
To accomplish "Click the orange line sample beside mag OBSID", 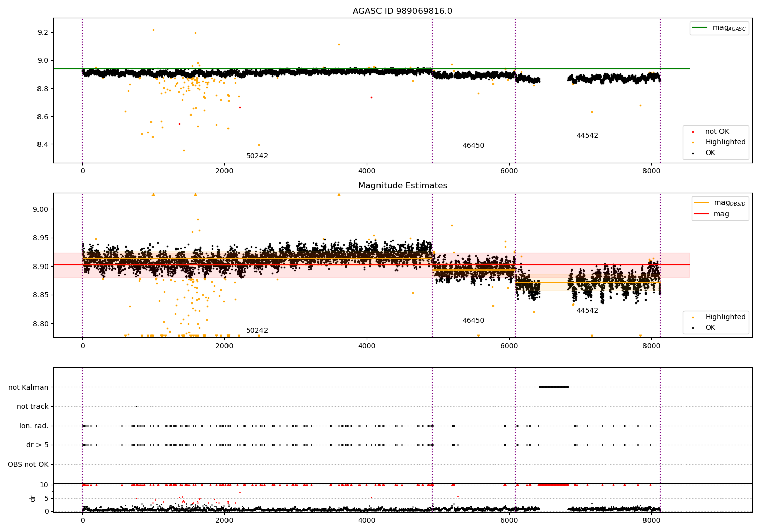I will [702, 202].
